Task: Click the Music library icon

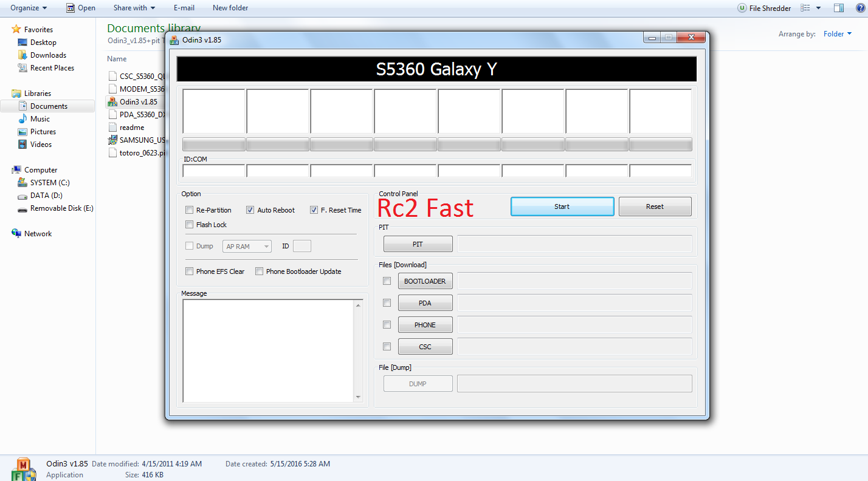Action: pyautogui.click(x=22, y=119)
